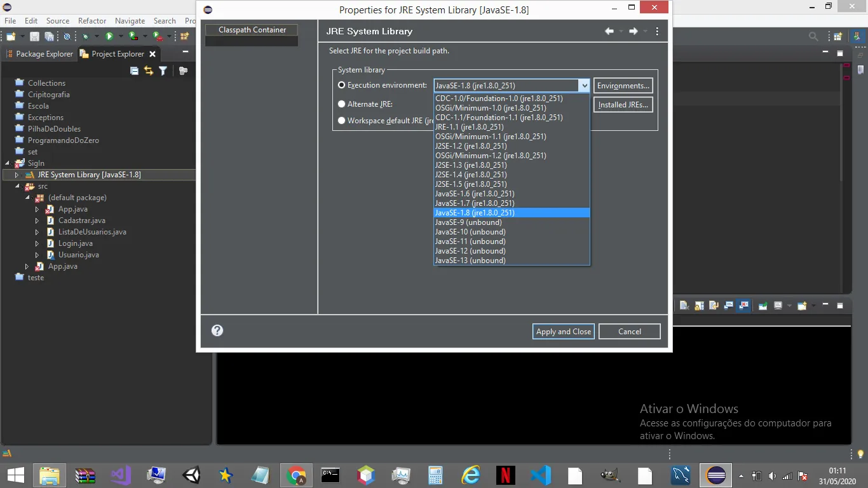Click the Save icon in Eclipse toolbar

click(34, 37)
